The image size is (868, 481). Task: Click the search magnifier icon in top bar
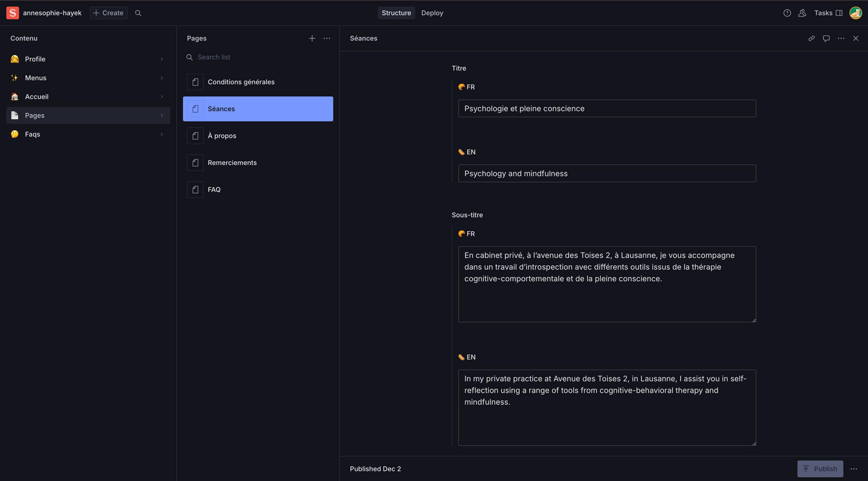[138, 13]
